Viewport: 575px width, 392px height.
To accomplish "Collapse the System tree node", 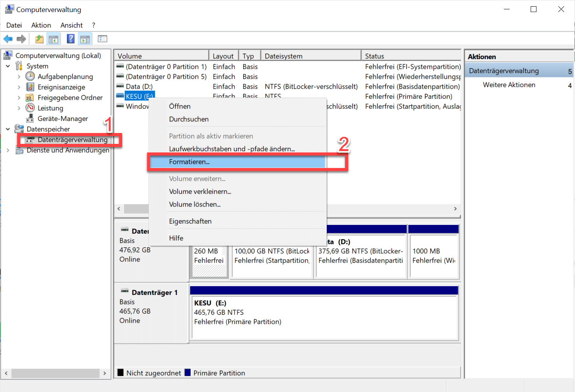I will 8,66.
